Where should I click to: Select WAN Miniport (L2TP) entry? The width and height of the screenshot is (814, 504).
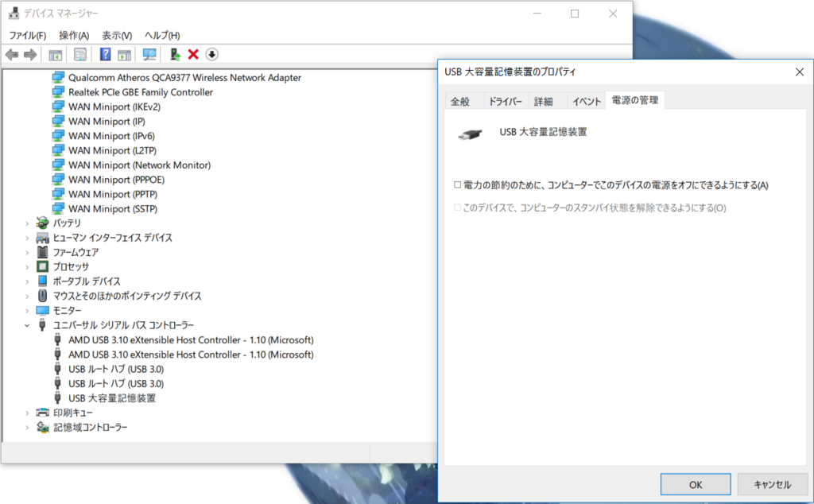(x=112, y=150)
